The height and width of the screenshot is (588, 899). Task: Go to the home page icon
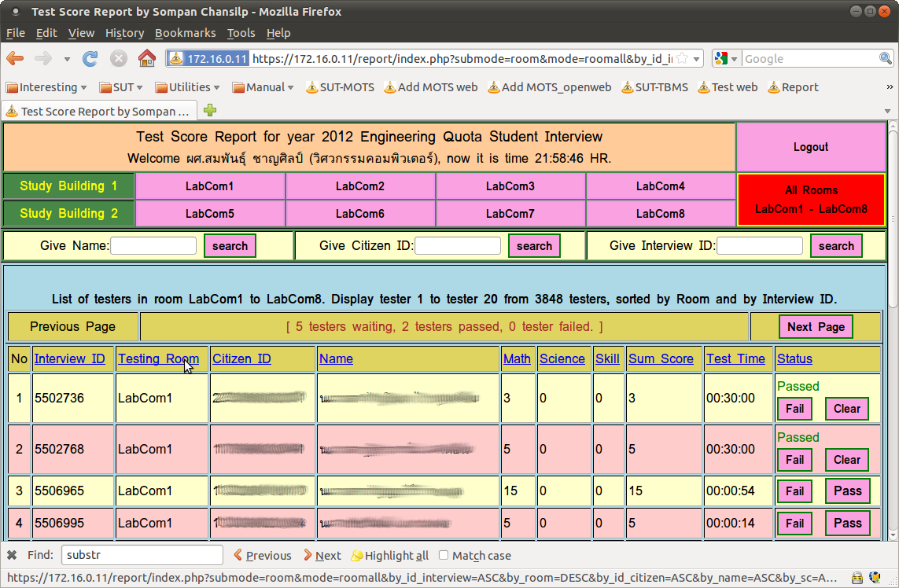[x=147, y=58]
